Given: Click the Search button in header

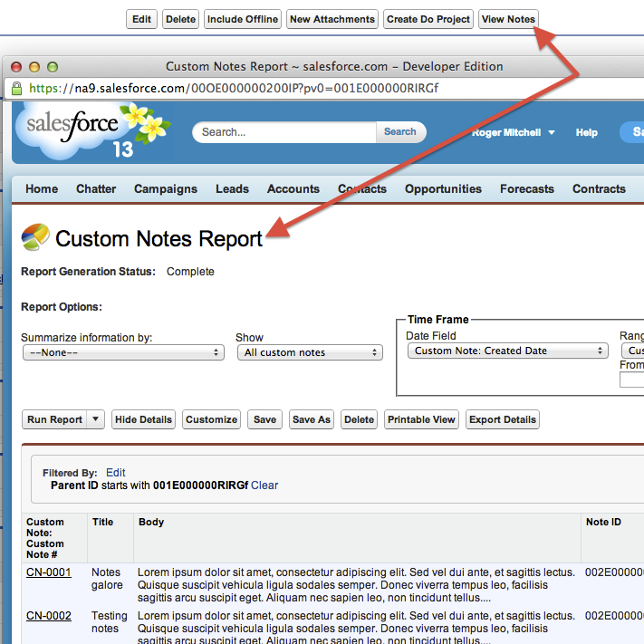Looking at the screenshot, I should point(400,132).
